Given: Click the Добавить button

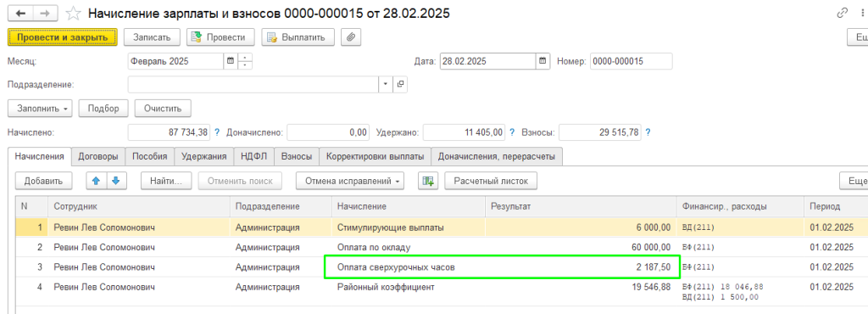Looking at the screenshot, I should [x=43, y=181].
